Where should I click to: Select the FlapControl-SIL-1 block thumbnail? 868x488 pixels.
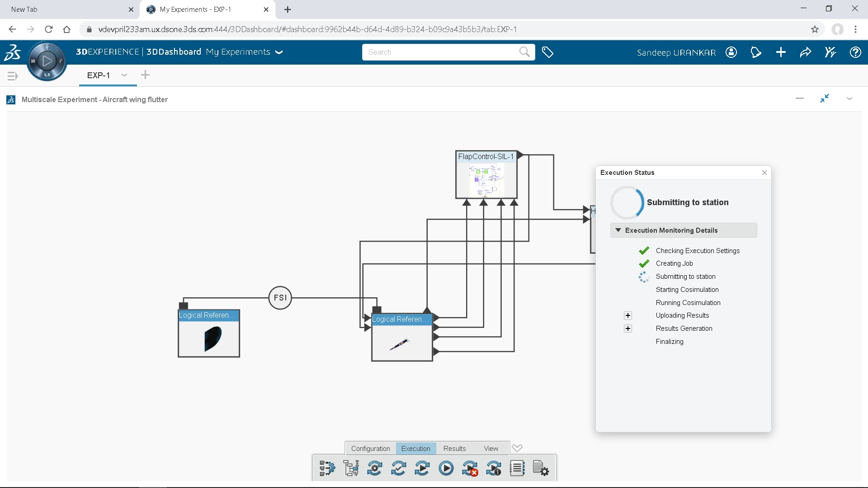pyautogui.click(x=486, y=179)
